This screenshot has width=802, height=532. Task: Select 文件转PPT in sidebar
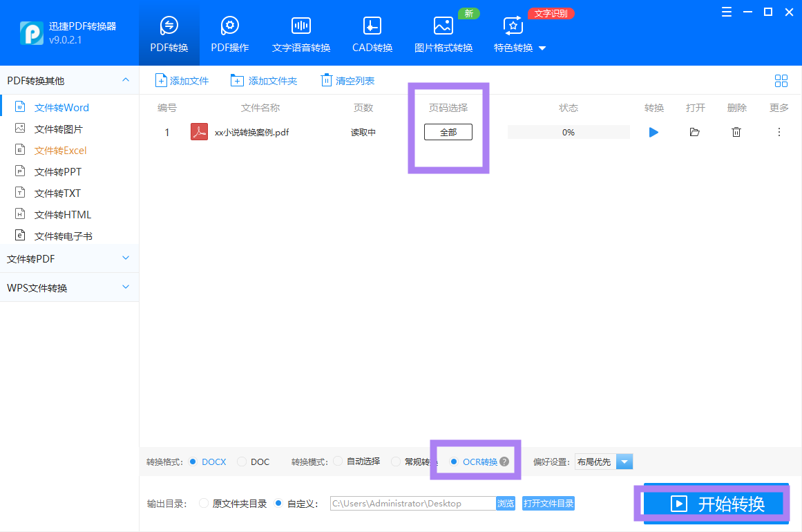point(58,172)
